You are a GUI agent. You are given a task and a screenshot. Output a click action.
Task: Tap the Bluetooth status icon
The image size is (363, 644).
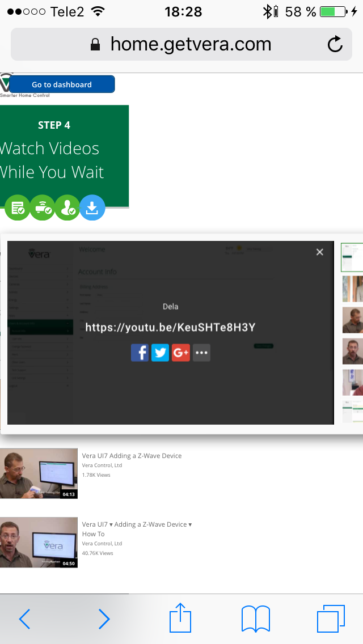click(268, 11)
